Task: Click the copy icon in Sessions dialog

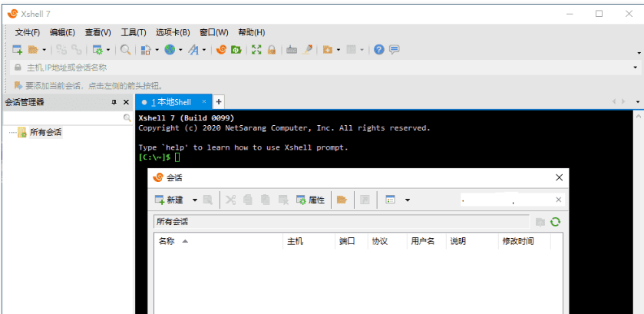Action: click(248, 200)
